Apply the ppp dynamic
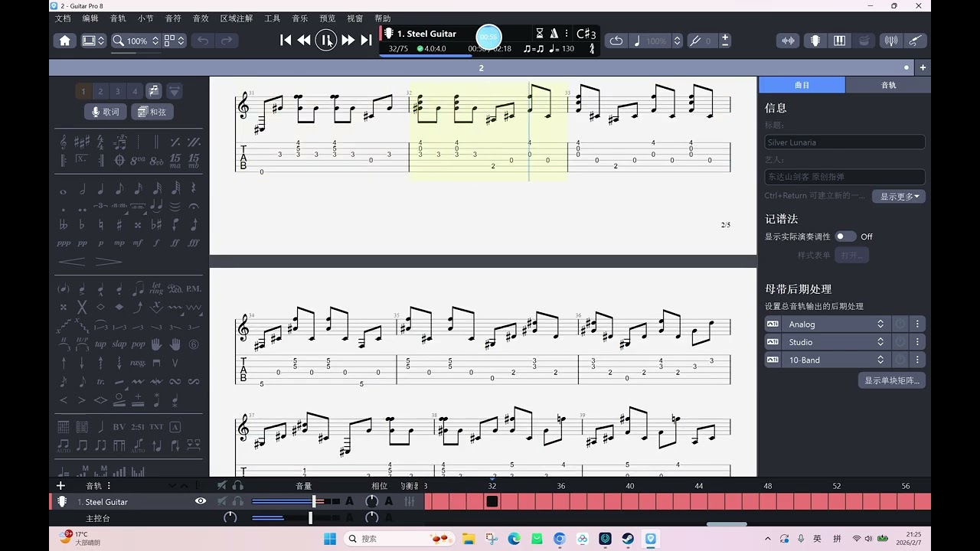Image resolution: width=980 pixels, height=551 pixels. (x=64, y=243)
